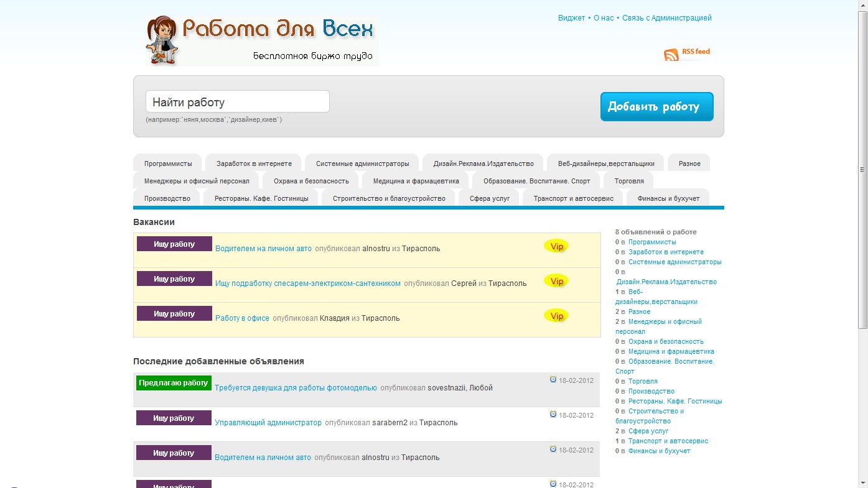Go to the Транспорт и автосервис tab
This screenshot has width=868, height=488.
click(x=574, y=198)
